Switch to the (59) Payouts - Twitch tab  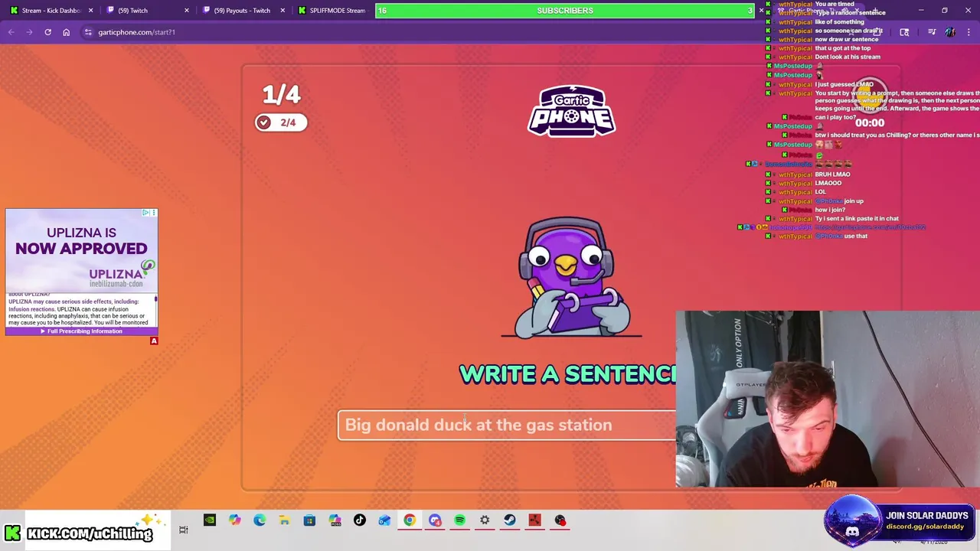(x=242, y=11)
